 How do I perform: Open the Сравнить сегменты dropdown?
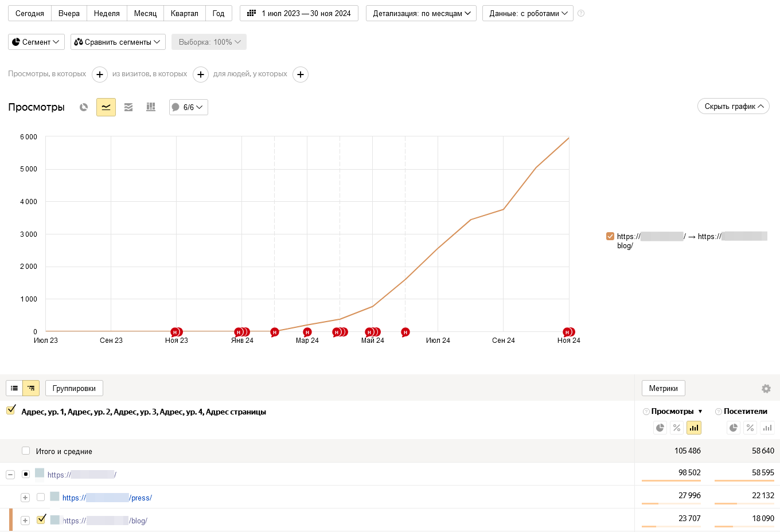click(x=118, y=42)
